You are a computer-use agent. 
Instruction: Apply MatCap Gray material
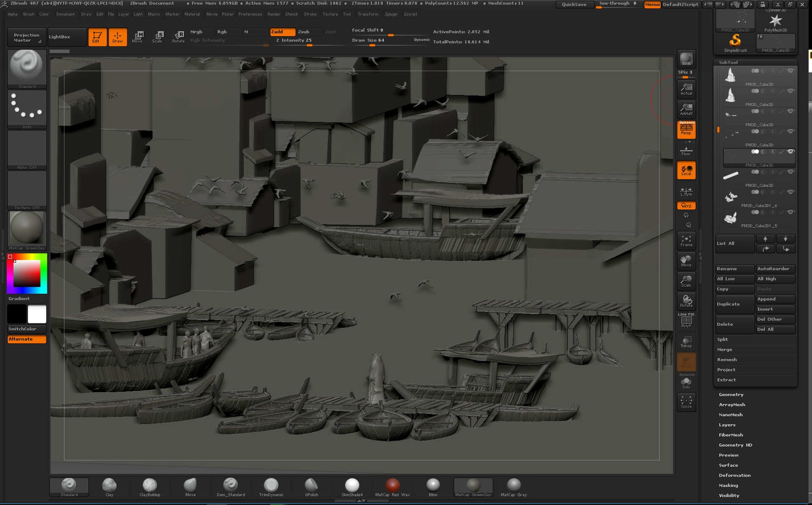(x=514, y=487)
